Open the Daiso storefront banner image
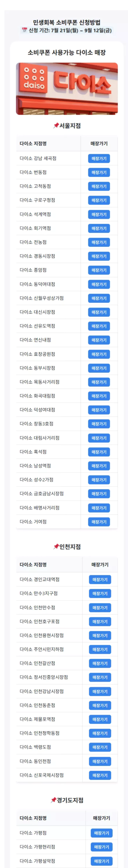The width and height of the screenshot is (128, 868). tap(67, 89)
